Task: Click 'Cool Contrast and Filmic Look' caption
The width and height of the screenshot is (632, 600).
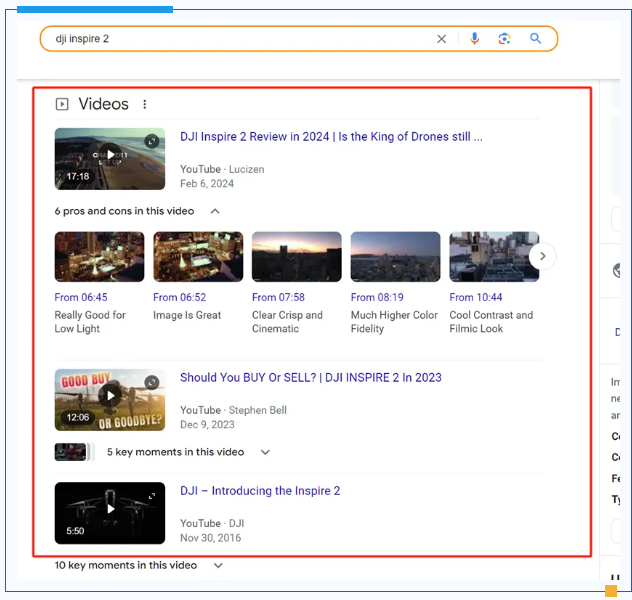Action: point(491,322)
